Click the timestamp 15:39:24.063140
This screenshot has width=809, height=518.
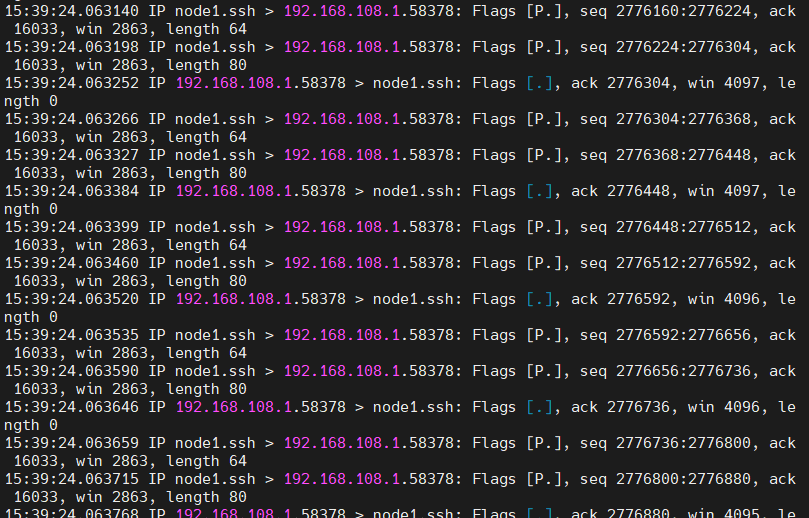coord(72,11)
